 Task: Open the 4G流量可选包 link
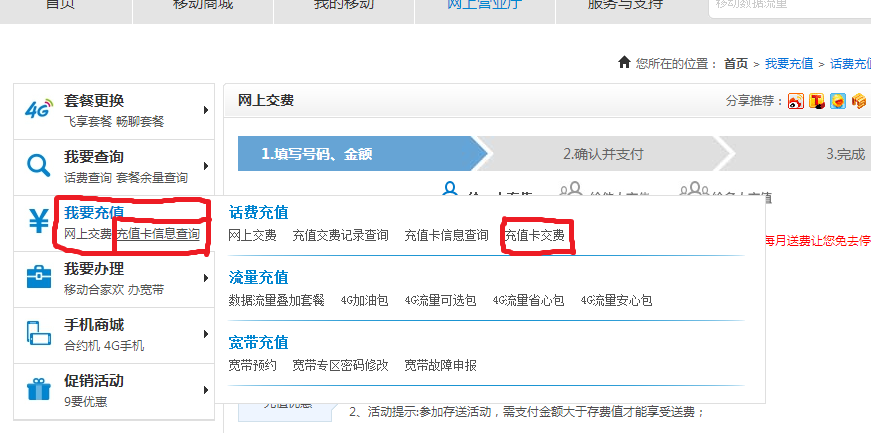tap(440, 301)
